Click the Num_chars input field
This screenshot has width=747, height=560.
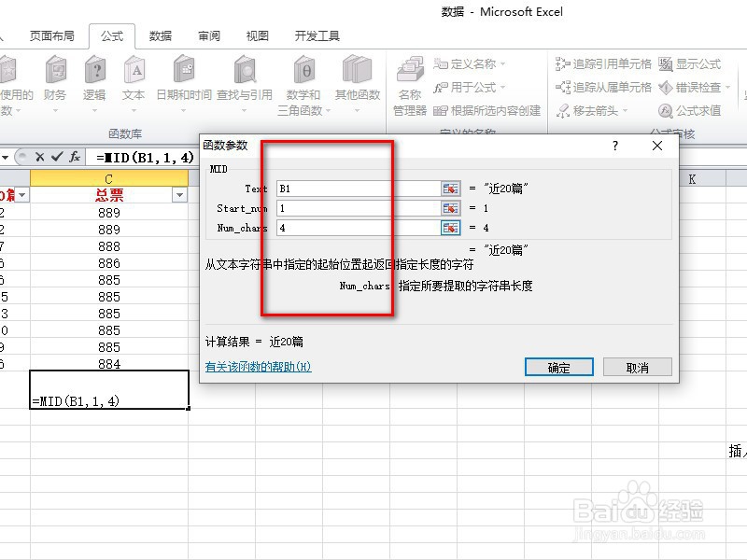coord(359,228)
